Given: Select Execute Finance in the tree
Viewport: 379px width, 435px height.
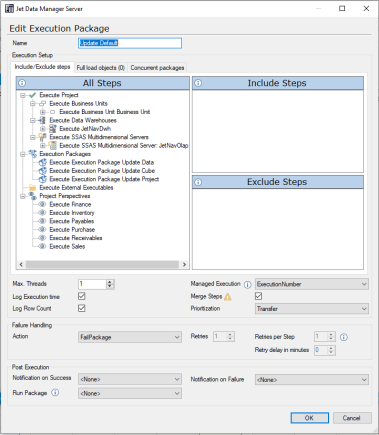Looking at the screenshot, I should click(x=70, y=204).
